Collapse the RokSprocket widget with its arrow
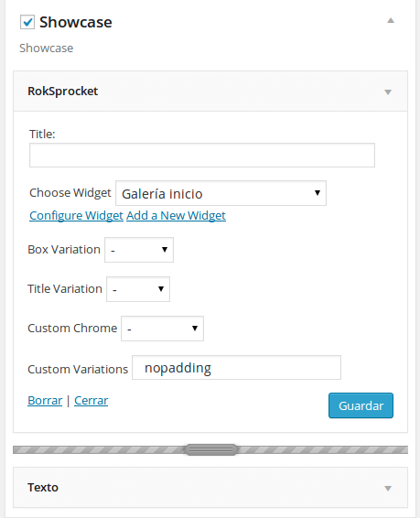This screenshot has height=518, width=420. [x=388, y=92]
